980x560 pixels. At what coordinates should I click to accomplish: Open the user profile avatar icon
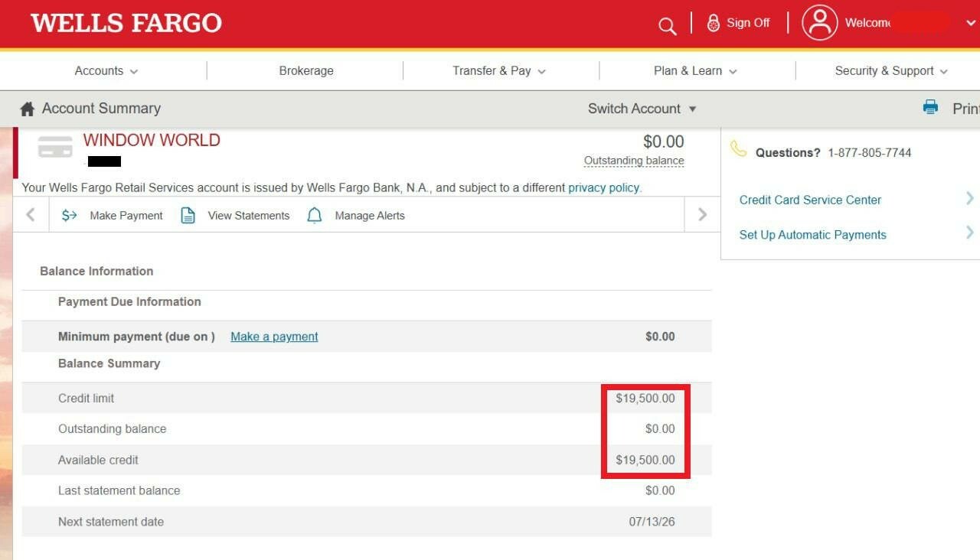[x=819, y=22]
